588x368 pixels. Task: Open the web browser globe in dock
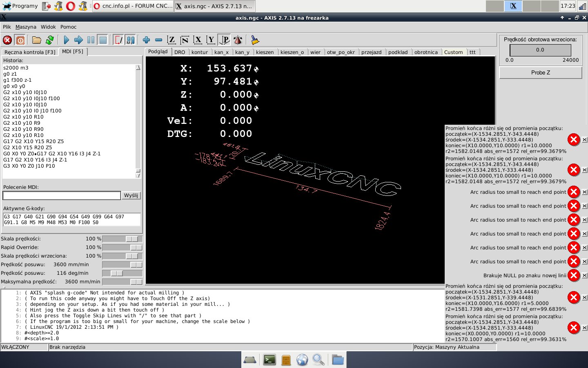pos(302,360)
